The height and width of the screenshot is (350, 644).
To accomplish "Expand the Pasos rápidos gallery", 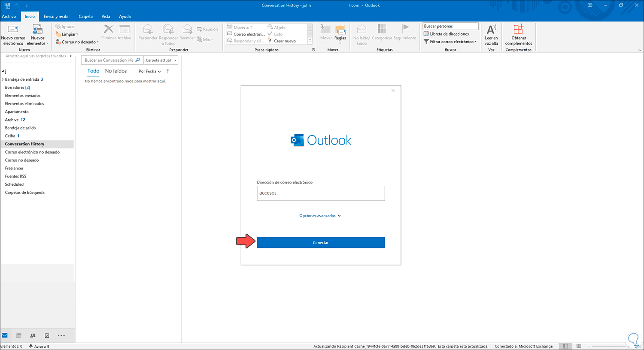I will pyautogui.click(x=310, y=41).
